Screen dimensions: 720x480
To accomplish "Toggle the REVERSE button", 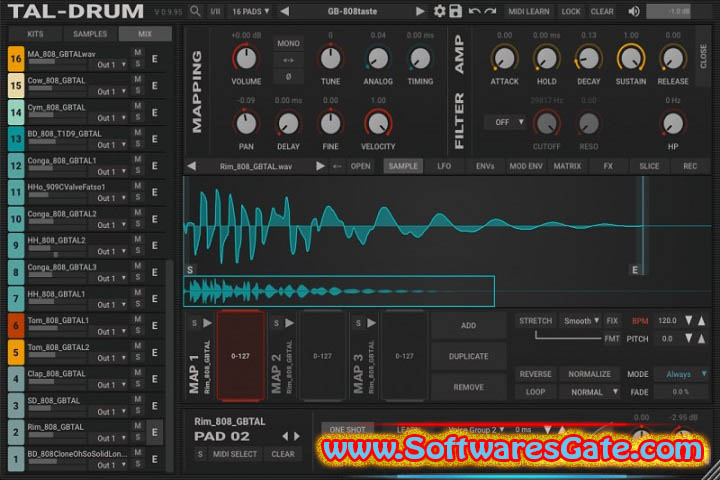I will pyautogui.click(x=535, y=374).
